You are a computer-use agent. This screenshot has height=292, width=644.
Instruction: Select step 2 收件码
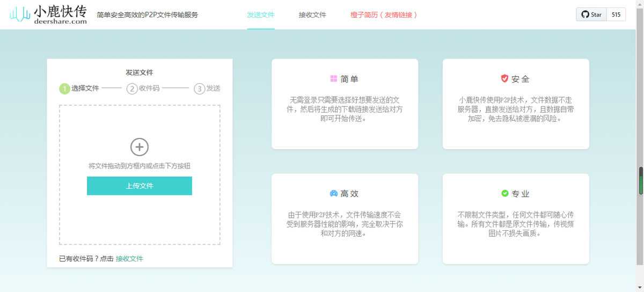(x=143, y=89)
